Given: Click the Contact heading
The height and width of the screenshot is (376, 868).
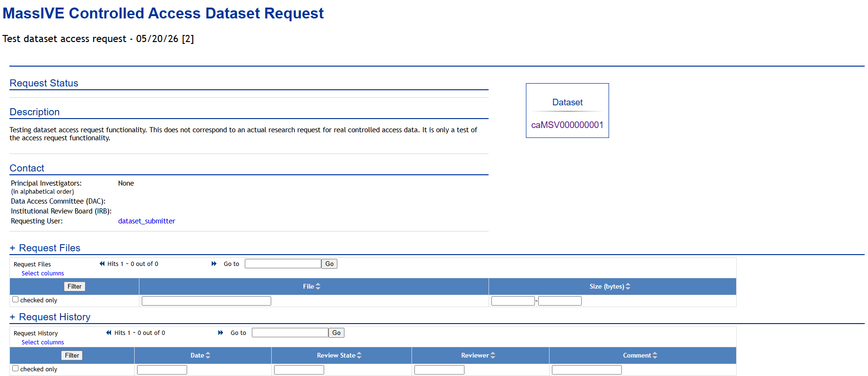Looking at the screenshot, I should click(x=27, y=168).
